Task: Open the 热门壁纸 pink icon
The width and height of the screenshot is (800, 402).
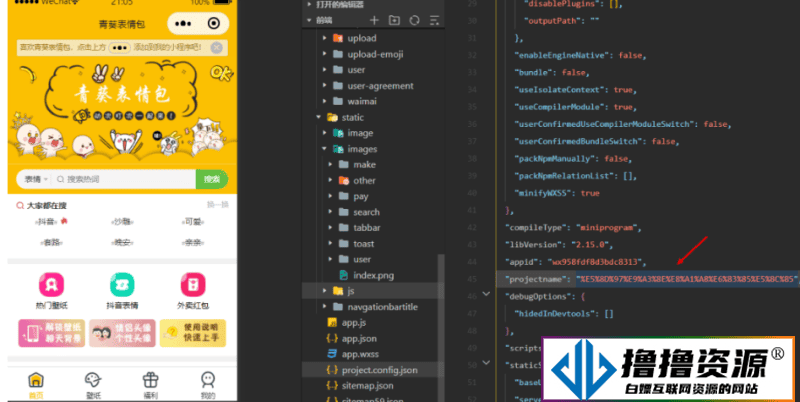Action: click(x=52, y=284)
